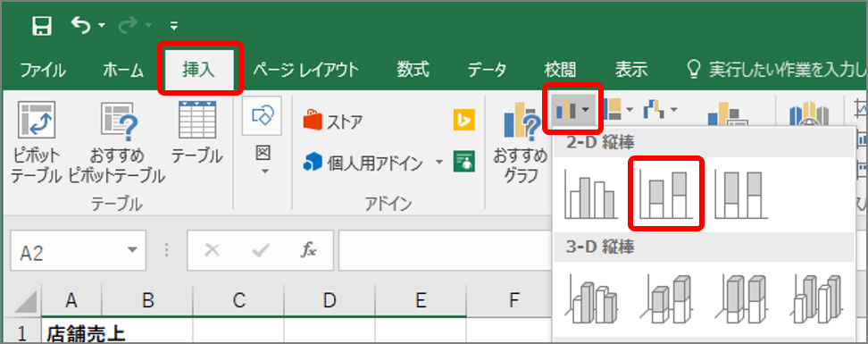The height and width of the screenshot is (344, 868).
Task: Switch to the Insert (挿入) tab
Action: click(x=199, y=70)
